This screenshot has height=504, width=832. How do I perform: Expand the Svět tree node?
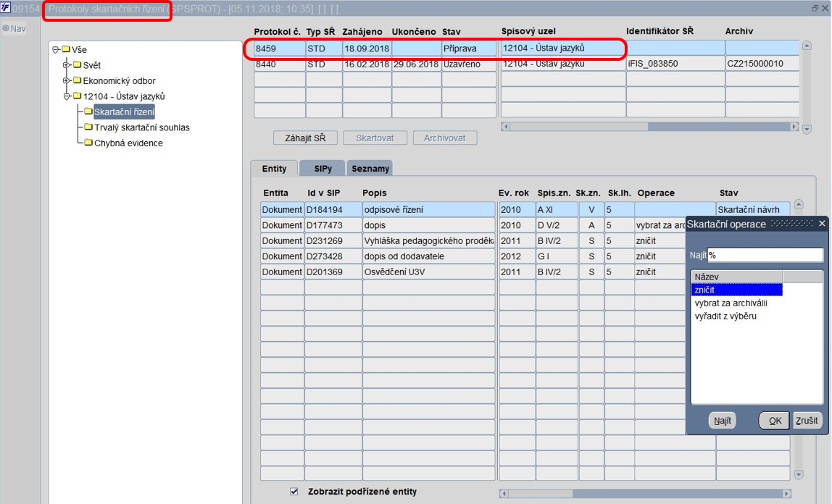tap(67, 64)
